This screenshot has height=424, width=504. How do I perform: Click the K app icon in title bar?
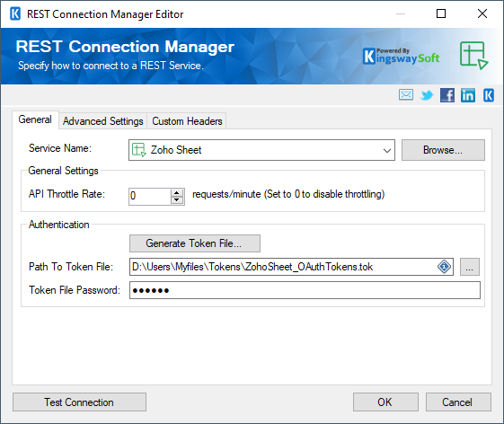click(x=15, y=13)
